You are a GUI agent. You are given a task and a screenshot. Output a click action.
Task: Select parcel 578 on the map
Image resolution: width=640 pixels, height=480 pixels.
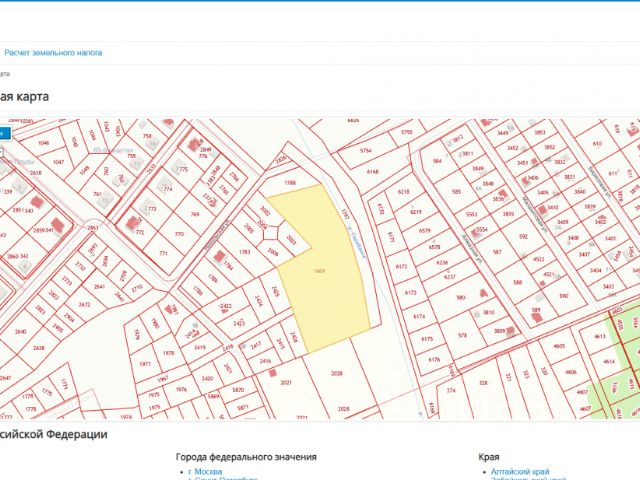(462, 335)
